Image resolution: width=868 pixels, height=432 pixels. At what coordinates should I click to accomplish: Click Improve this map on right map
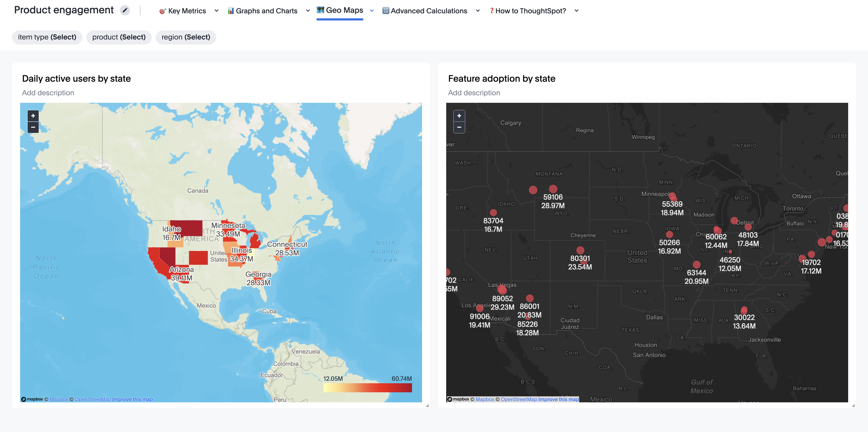[x=558, y=399]
